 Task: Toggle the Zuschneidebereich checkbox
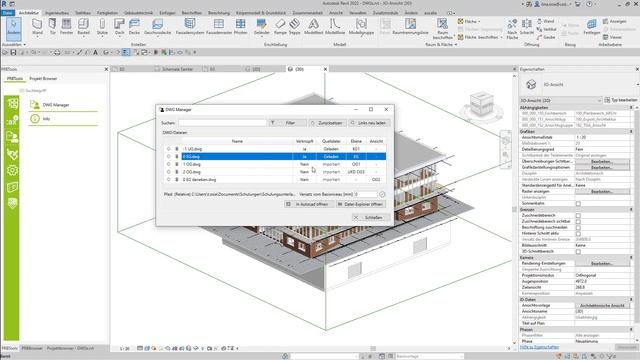(578, 215)
